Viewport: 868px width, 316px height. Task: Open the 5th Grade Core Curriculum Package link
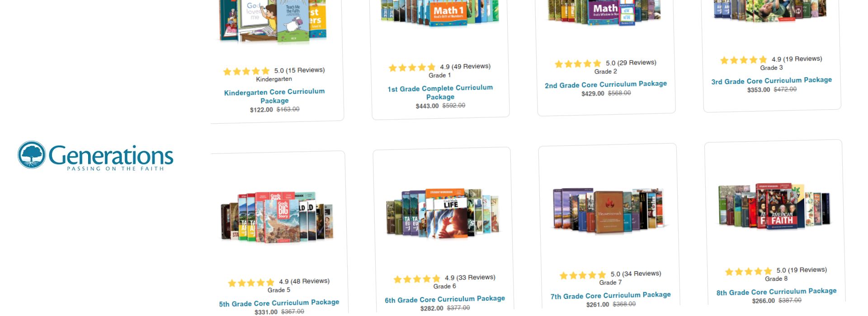coord(279,303)
